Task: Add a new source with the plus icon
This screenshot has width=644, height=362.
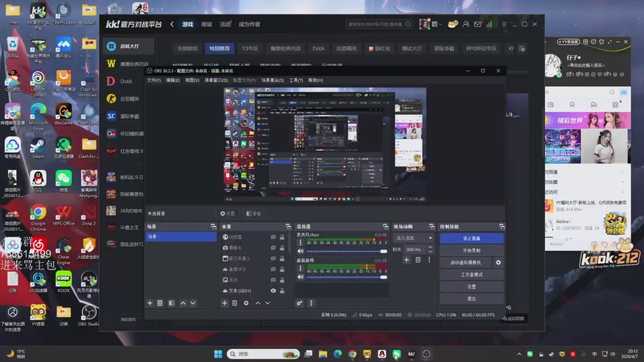Action: [225, 303]
